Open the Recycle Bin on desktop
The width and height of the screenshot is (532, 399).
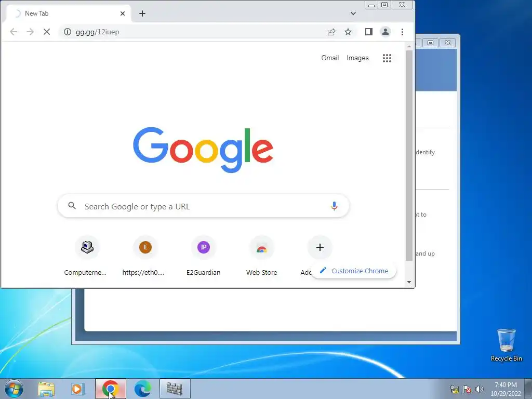pyautogui.click(x=506, y=345)
